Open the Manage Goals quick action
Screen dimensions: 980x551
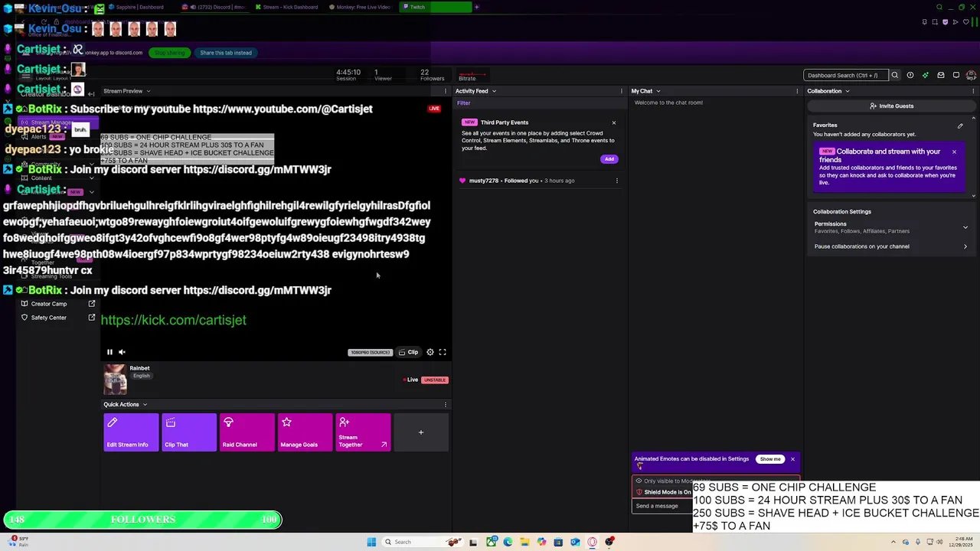305,432
